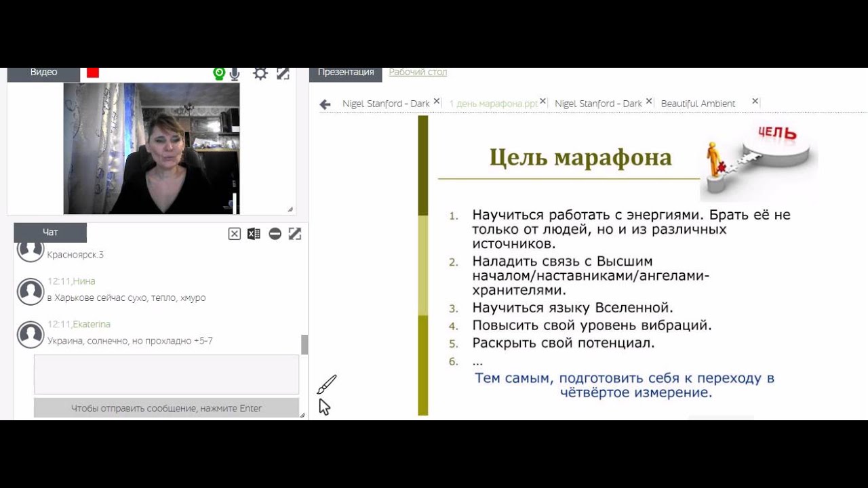Click avatar beside Красноярск.3 message
Viewport: 868px width, 488px height.
coord(31,250)
